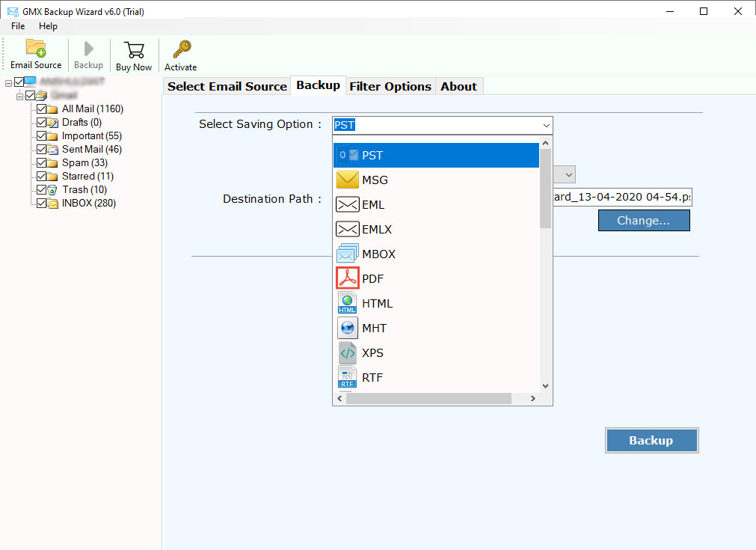This screenshot has width=756, height=550.
Task: Choose MBOX from saving options
Action: pos(436,254)
